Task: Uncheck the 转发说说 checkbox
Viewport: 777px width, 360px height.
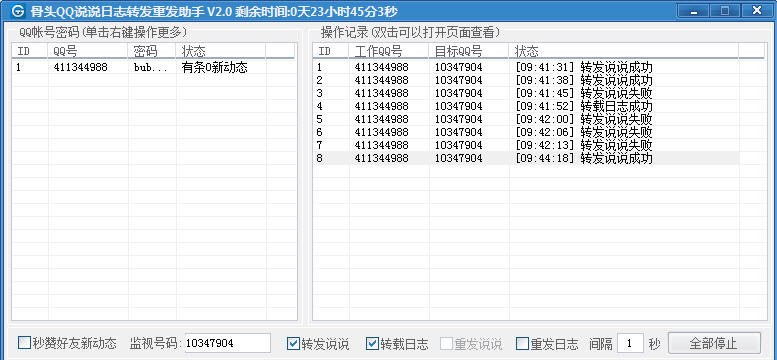Action: click(x=293, y=343)
